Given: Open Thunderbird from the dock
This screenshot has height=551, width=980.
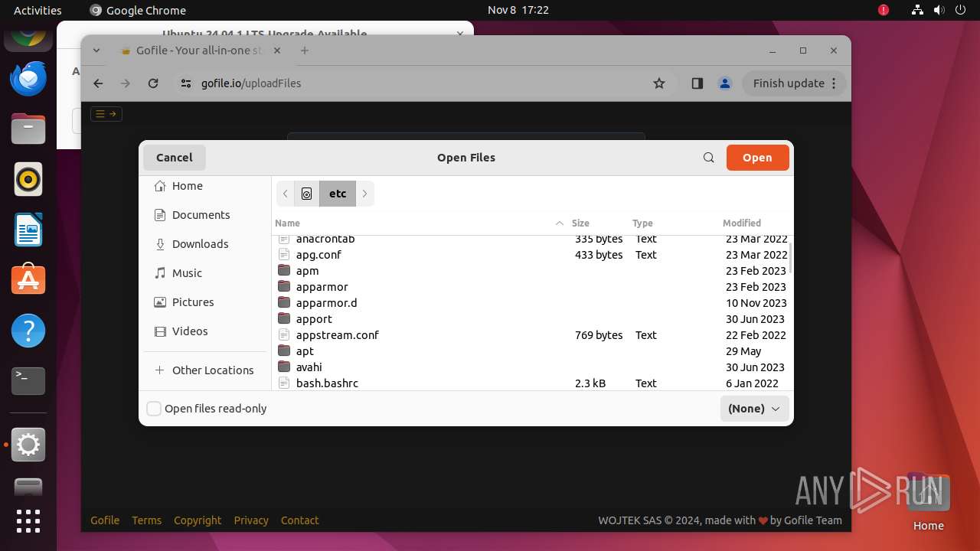Looking at the screenshot, I should pos(28,78).
